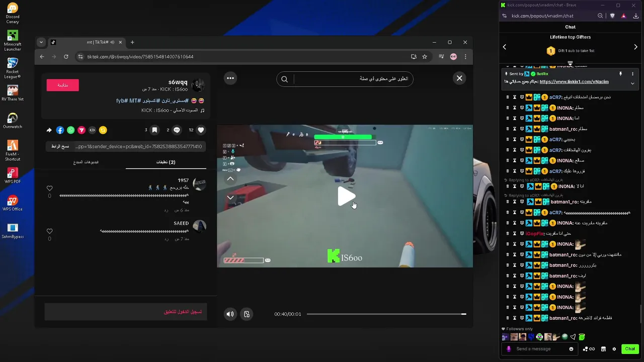Open the media control icon in the toolbar

[441, 57]
